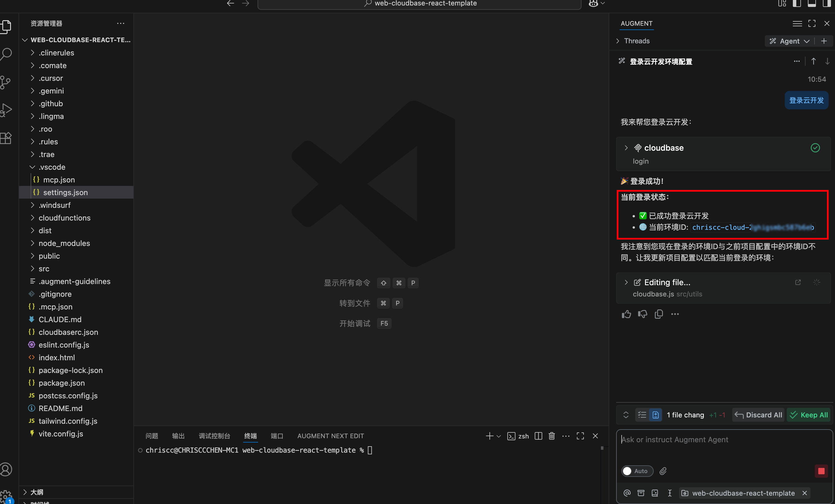Stop the running Augment agent
The width and height of the screenshot is (835, 504).
(x=821, y=471)
